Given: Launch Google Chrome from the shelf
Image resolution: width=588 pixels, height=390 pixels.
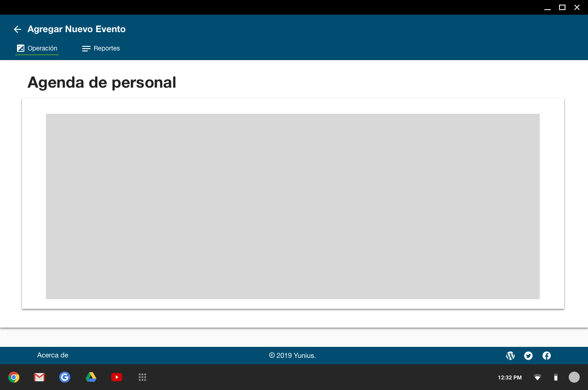Looking at the screenshot, I should (x=14, y=377).
